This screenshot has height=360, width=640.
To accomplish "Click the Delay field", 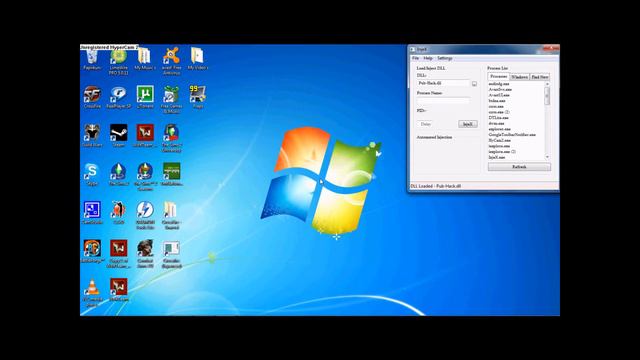I will point(425,124).
